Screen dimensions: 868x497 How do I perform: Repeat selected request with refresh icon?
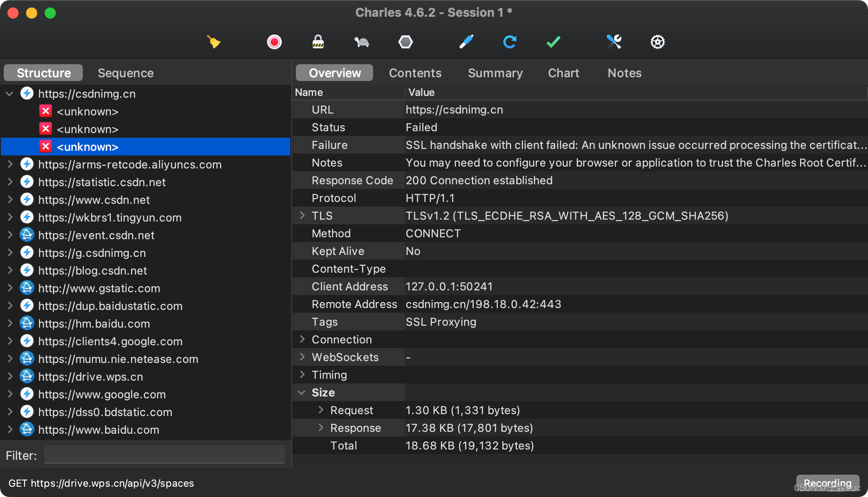point(510,42)
